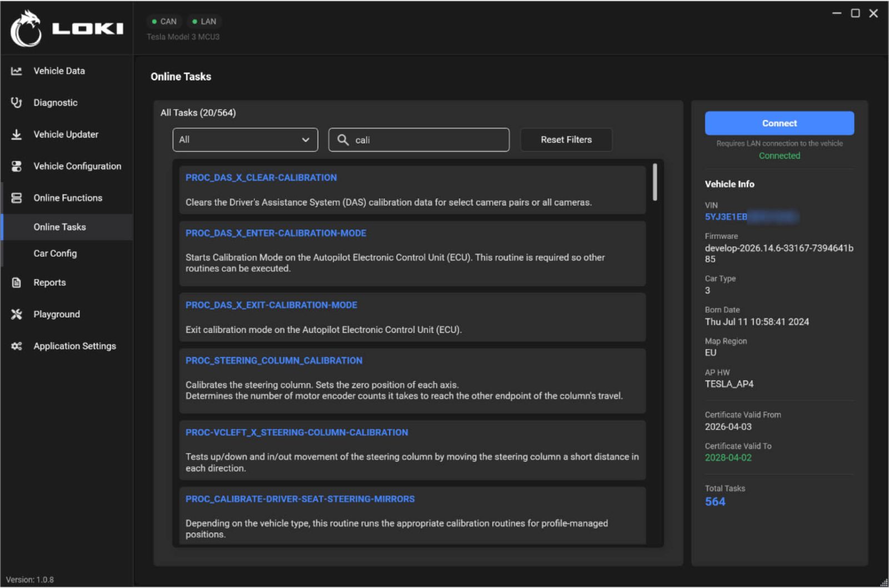Open Vehicle Configuration page
The image size is (889, 588).
point(67,166)
